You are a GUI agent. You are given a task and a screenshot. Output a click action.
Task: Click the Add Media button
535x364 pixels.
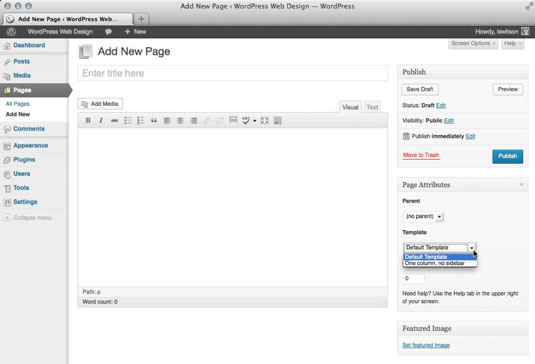click(100, 104)
